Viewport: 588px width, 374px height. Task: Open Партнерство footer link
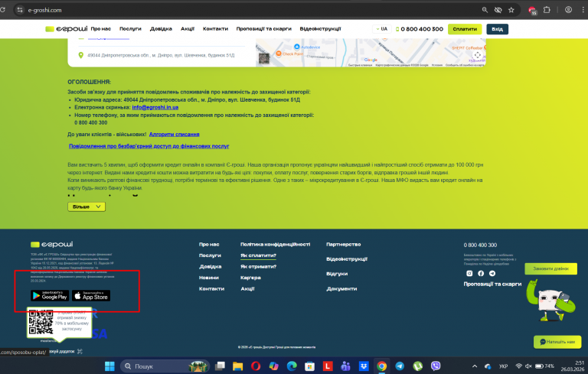344,244
